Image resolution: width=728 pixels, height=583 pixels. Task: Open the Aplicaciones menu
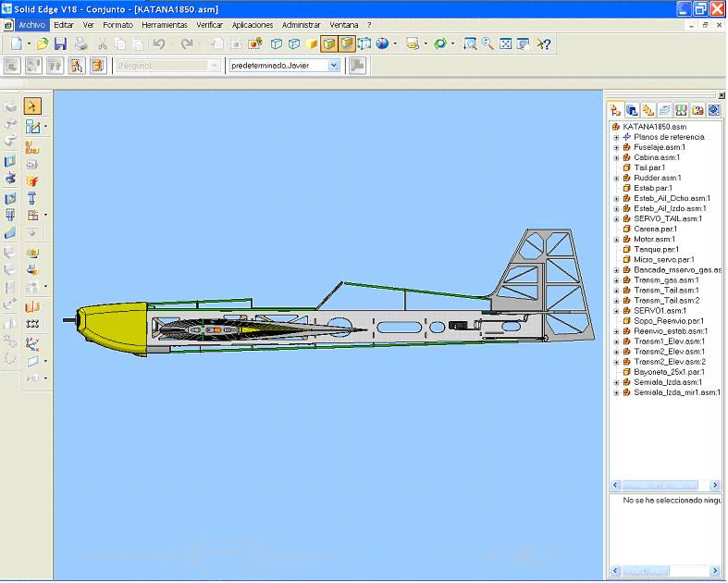[253, 25]
